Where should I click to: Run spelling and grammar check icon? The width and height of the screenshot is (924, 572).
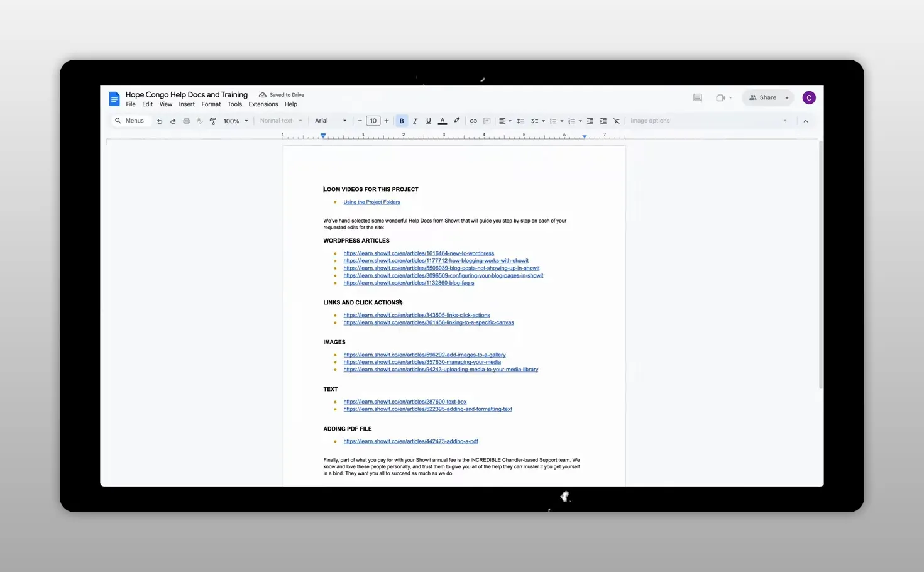click(x=200, y=121)
